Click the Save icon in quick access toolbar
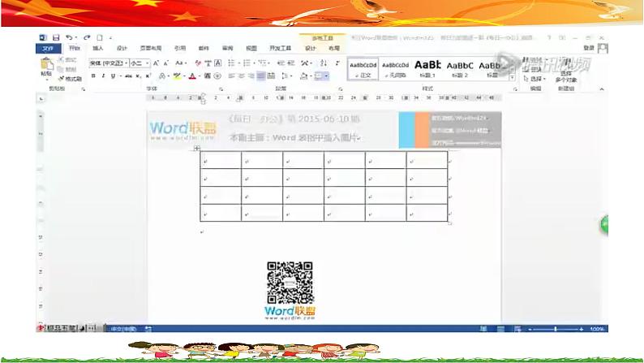Screen dimensions: 644x363 [x=56, y=37]
